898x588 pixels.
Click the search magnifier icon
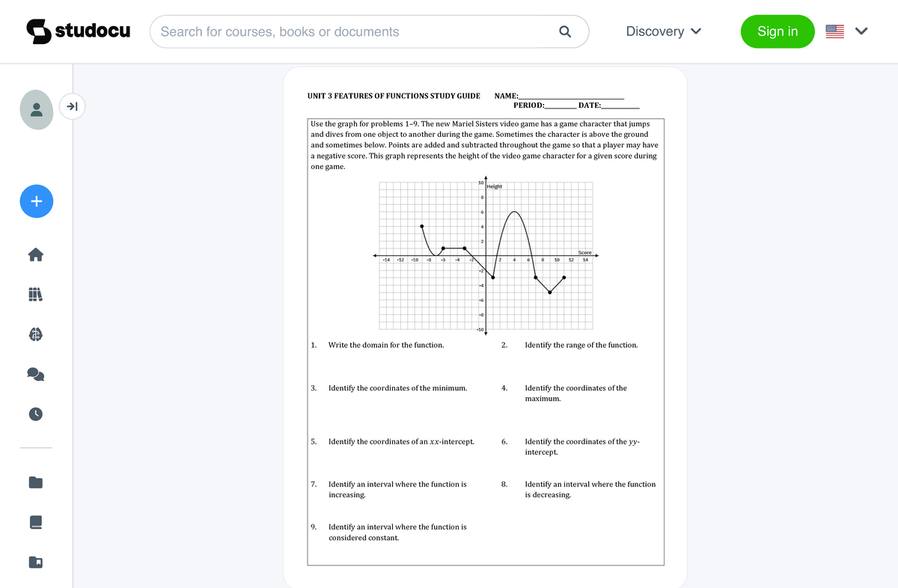[565, 31]
